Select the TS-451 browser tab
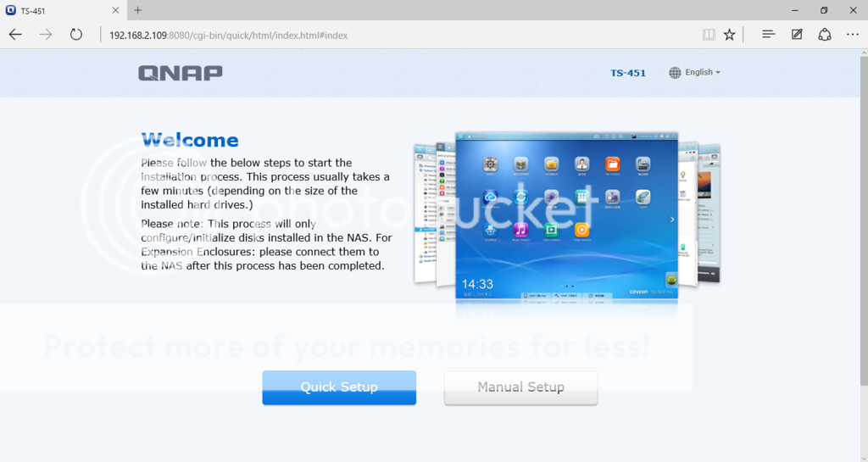 coord(59,10)
